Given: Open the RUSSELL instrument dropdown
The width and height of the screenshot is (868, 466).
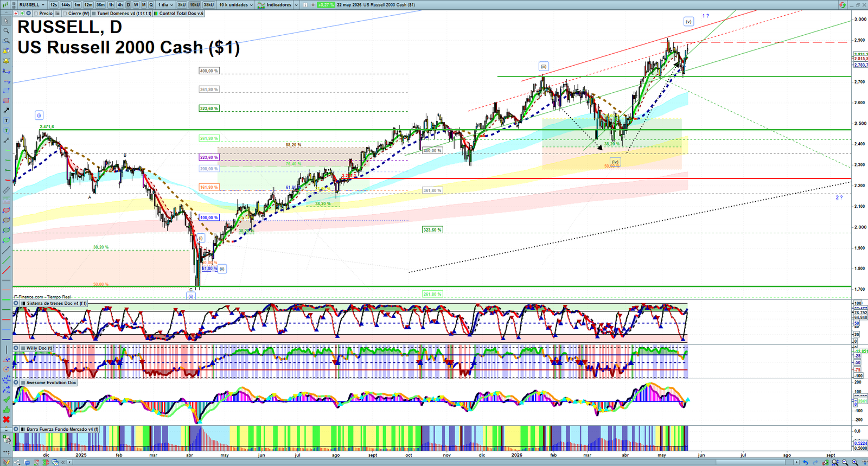Looking at the screenshot, I should [x=31, y=5].
